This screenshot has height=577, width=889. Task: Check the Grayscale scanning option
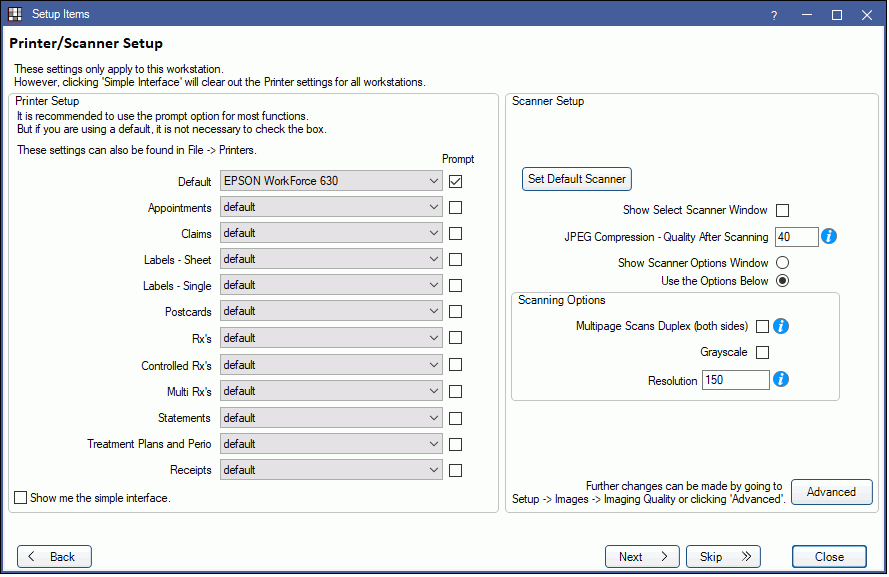click(762, 352)
